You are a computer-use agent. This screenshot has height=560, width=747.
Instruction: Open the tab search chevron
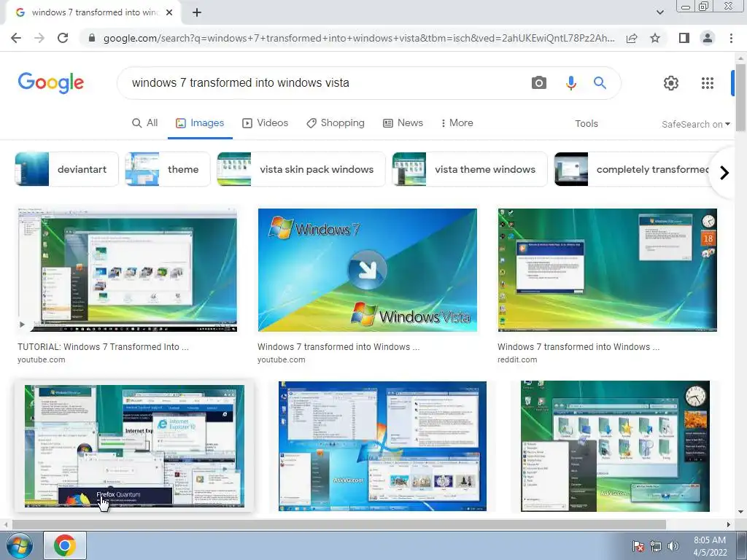659,12
